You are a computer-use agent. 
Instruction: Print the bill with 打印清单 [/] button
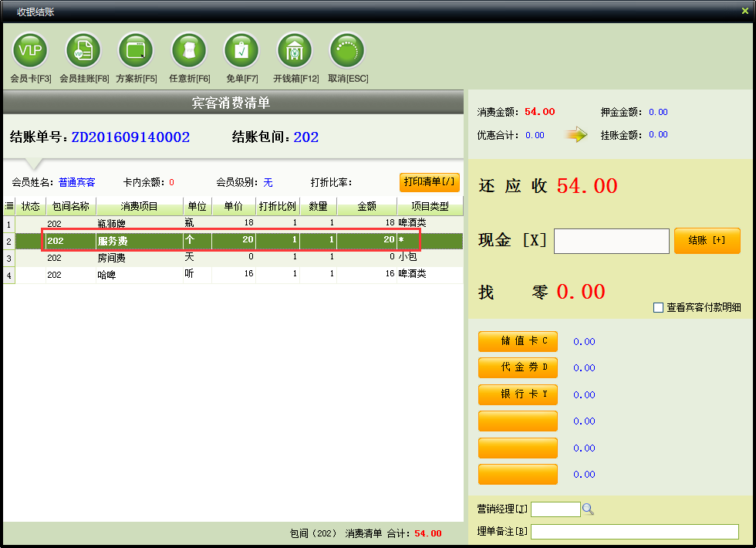(x=429, y=182)
